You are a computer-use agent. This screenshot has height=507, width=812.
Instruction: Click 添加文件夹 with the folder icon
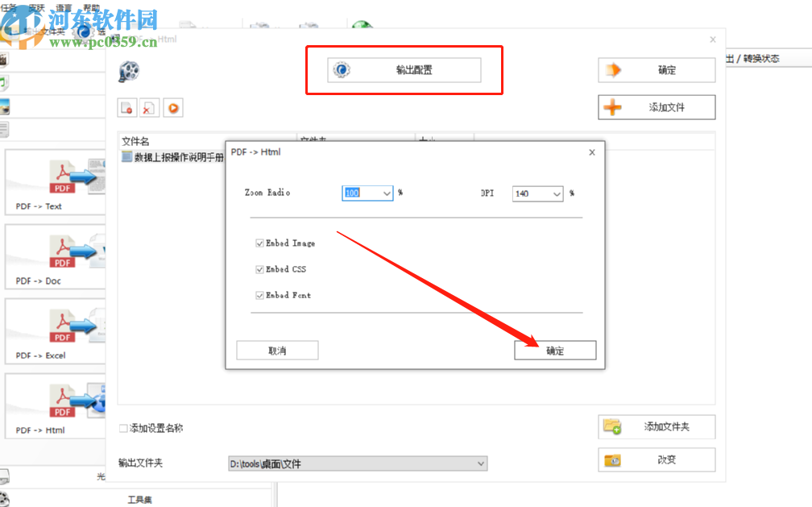point(657,426)
